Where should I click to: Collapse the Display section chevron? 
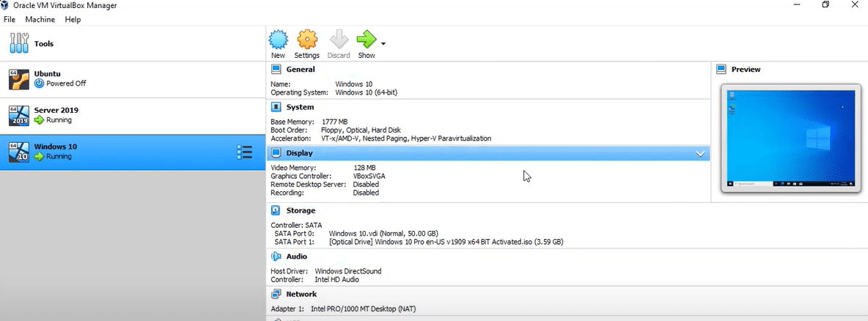point(700,154)
